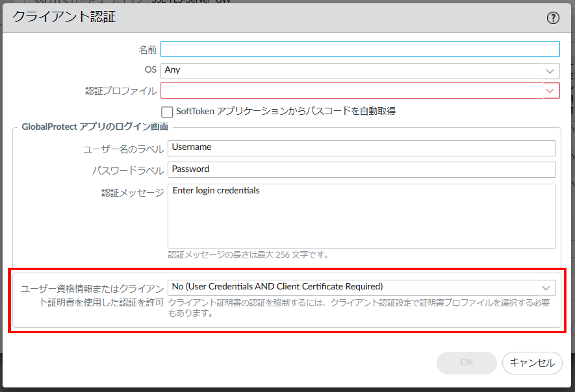Image resolution: width=575 pixels, height=392 pixels.
Task: Click the 名前 name input field
Action: click(x=360, y=49)
